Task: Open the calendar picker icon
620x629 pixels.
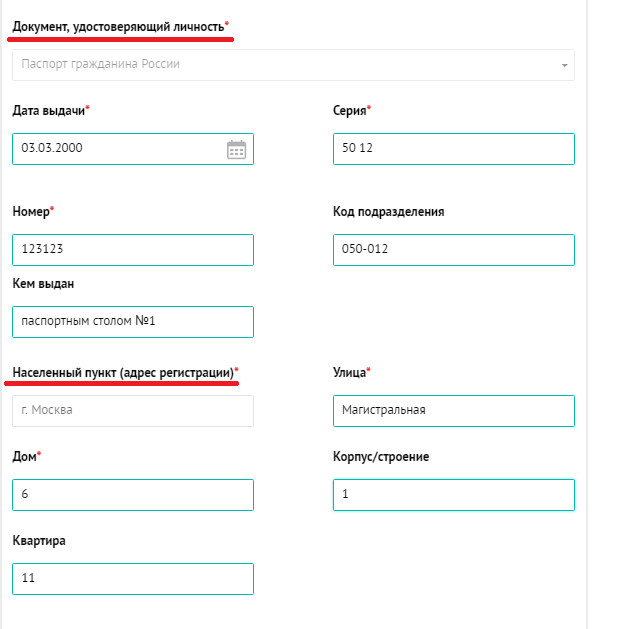Action: (x=236, y=149)
